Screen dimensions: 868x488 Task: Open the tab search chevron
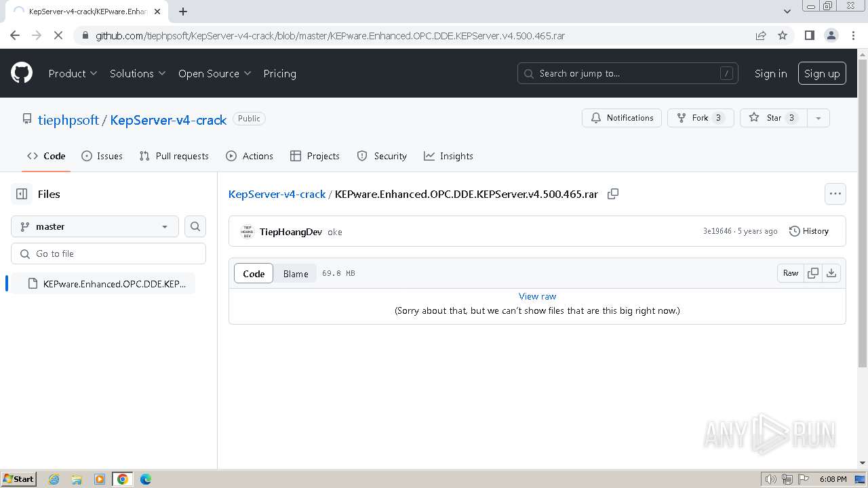click(x=787, y=12)
